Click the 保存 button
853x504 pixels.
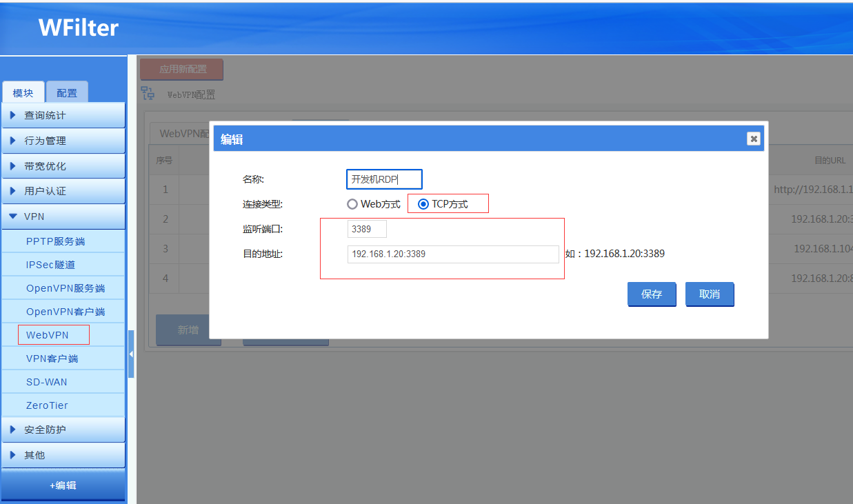click(652, 294)
